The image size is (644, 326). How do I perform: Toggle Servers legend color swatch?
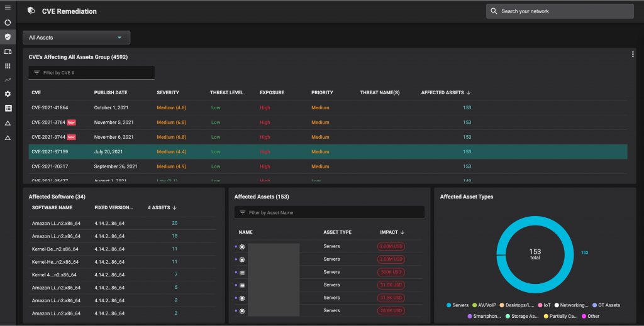click(x=448, y=305)
